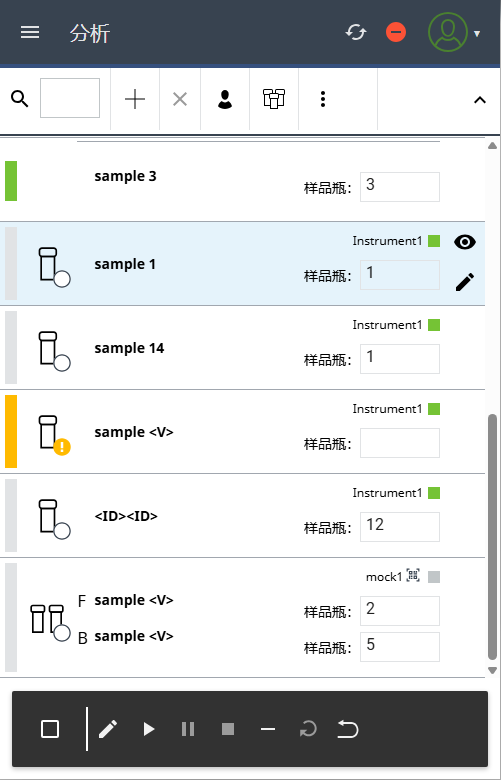Click the person icon in toolbar
The width and height of the screenshot is (501, 780).
pyautogui.click(x=225, y=99)
